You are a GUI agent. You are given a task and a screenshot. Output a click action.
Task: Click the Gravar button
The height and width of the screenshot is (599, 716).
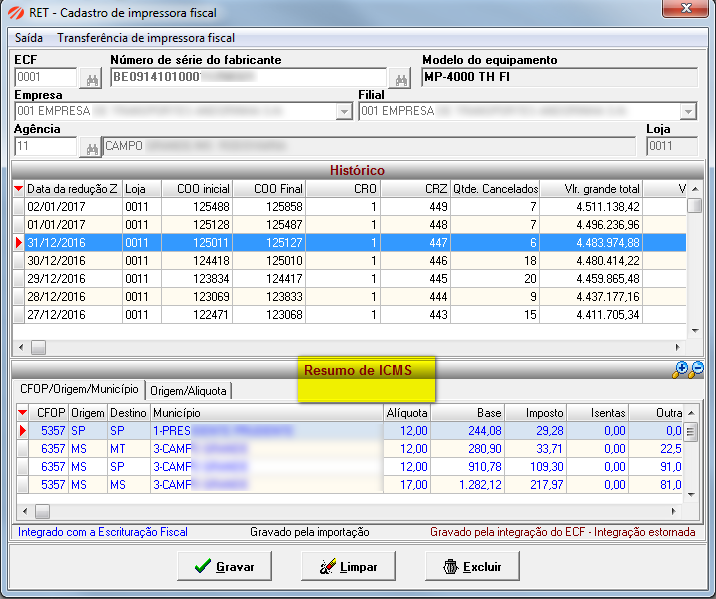[224, 566]
